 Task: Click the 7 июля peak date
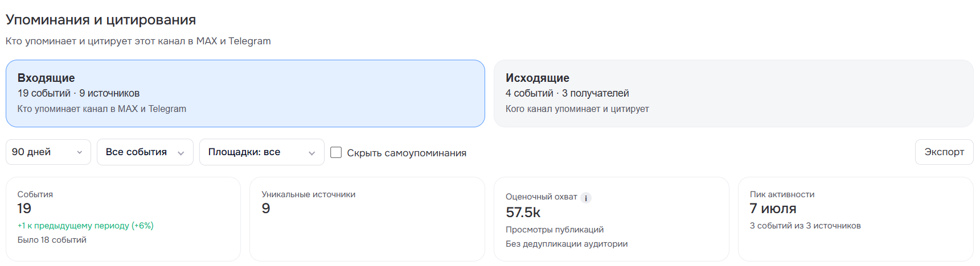click(x=773, y=209)
